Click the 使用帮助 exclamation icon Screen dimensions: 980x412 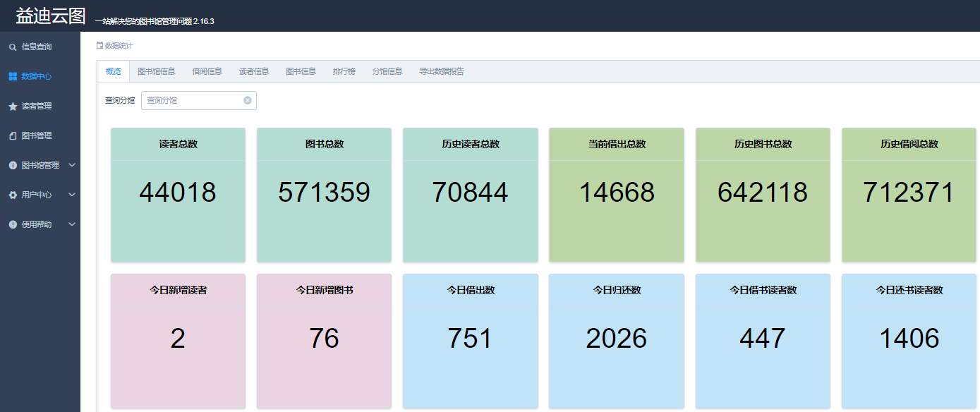click(13, 225)
